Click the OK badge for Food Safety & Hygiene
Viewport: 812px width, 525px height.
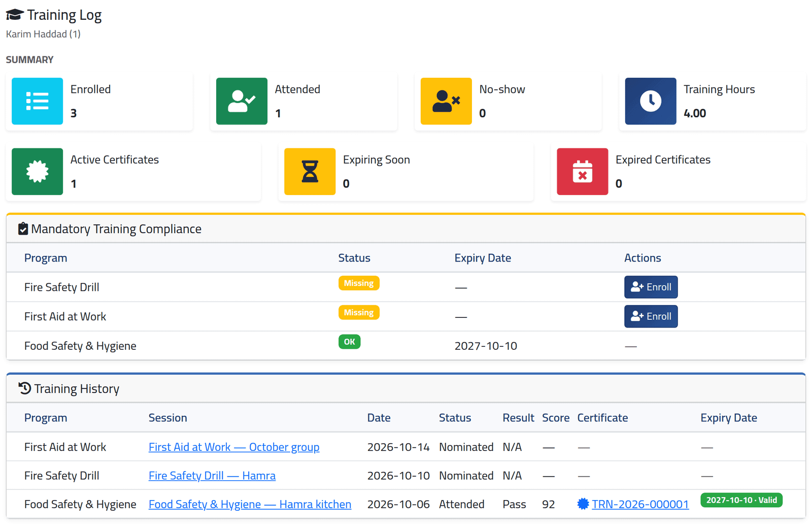[350, 342]
